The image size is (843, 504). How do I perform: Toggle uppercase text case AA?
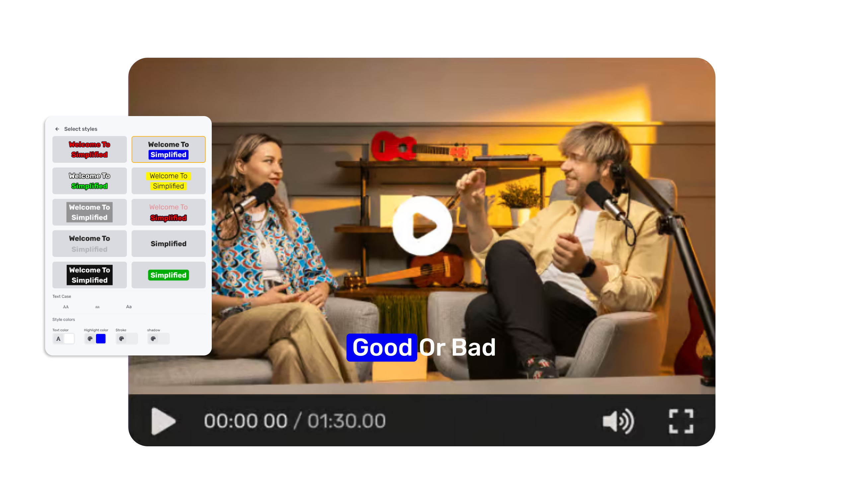pyautogui.click(x=66, y=307)
